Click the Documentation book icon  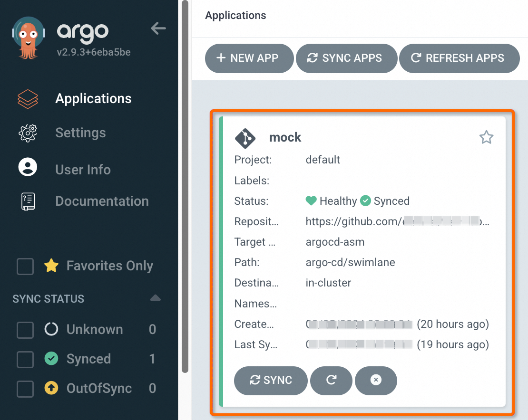(28, 201)
